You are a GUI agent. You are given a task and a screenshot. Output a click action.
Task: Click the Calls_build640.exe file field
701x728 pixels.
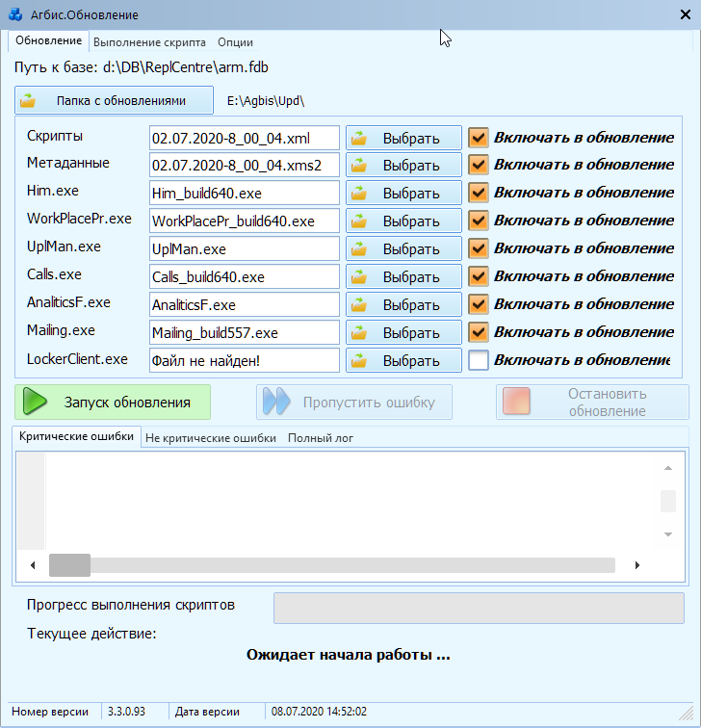pos(245,276)
